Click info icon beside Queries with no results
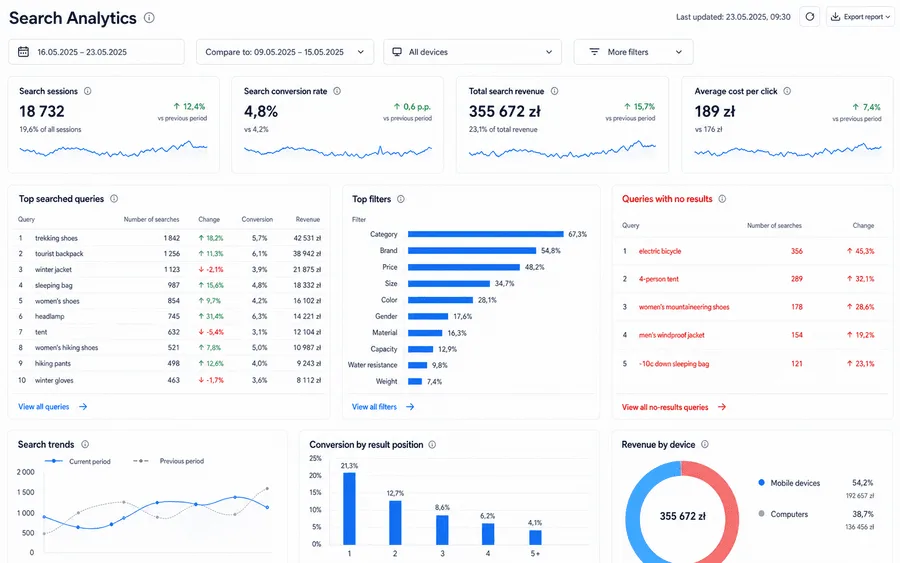This screenshot has width=900, height=563. [x=722, y=199]
